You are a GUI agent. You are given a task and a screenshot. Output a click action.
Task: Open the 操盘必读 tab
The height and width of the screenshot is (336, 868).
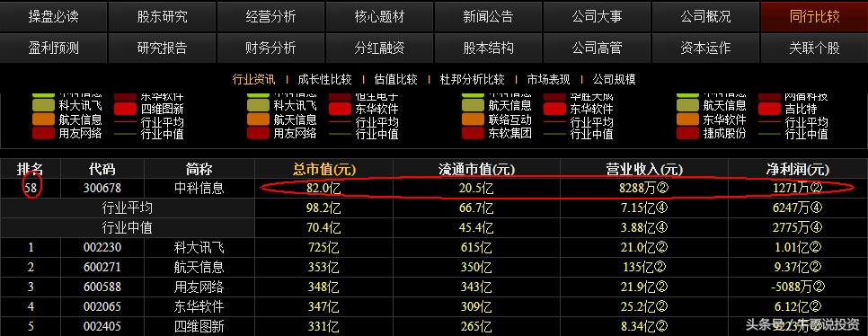54,16
